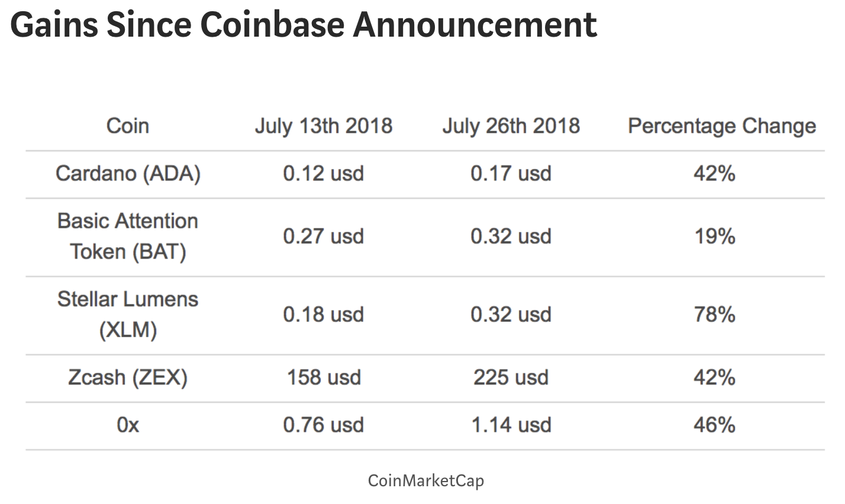The height and width of the screenshot is (504, 845).
Task: Select the 46% percentage change value
Action: point(714,425)
